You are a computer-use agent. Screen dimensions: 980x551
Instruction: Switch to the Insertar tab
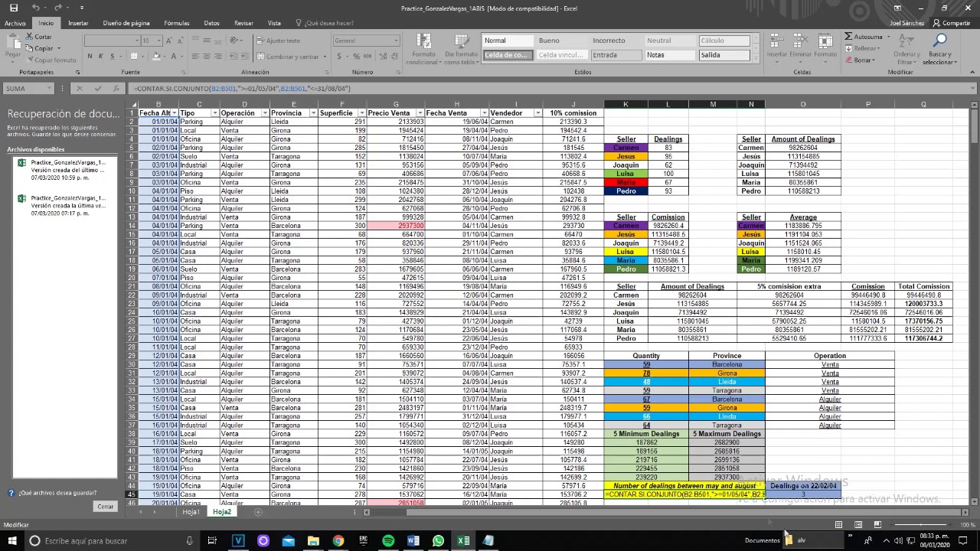78,23
